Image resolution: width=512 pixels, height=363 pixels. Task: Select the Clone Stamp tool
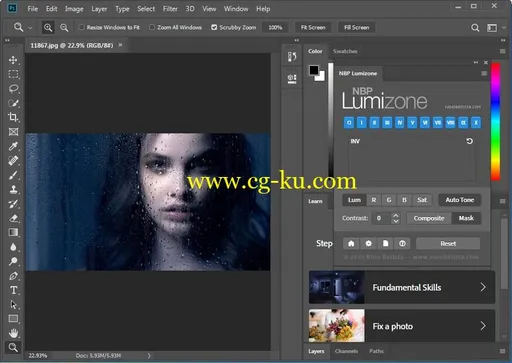(x=13, y=189)
